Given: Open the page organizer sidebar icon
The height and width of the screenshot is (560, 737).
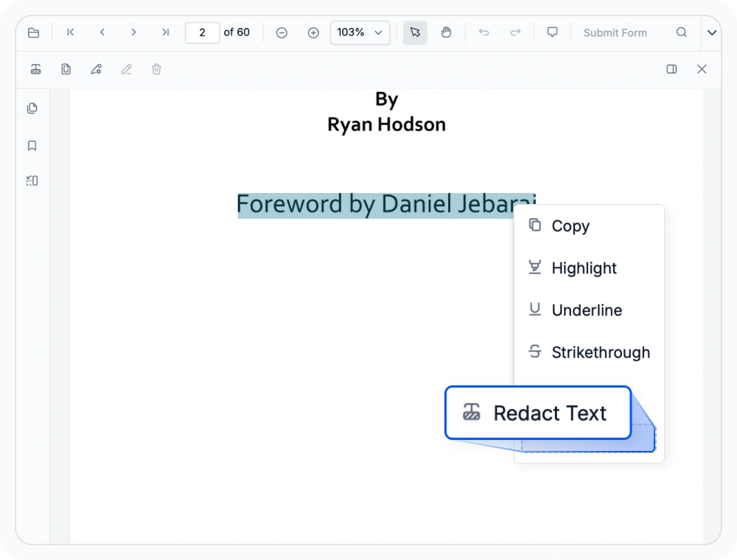Looking at the screenshot, I should point(32,181).
